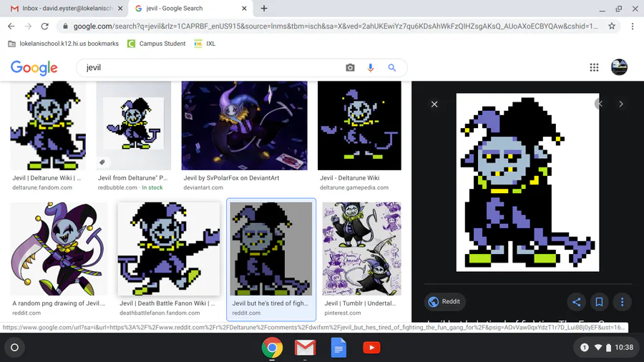This screenshot has height=362, width=644.
Task: Click the product tag icon on redbubble thumbnail
Action: (x=102, y=162)
